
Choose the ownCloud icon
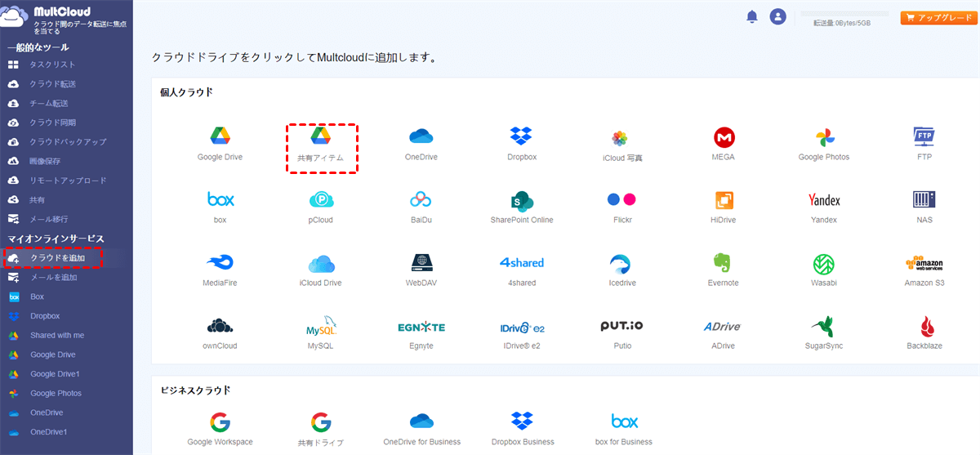220,325
